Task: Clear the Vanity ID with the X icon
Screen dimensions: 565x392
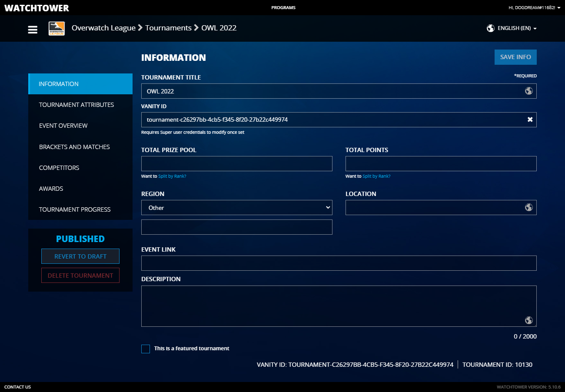Action: click(x=530, y=120)
